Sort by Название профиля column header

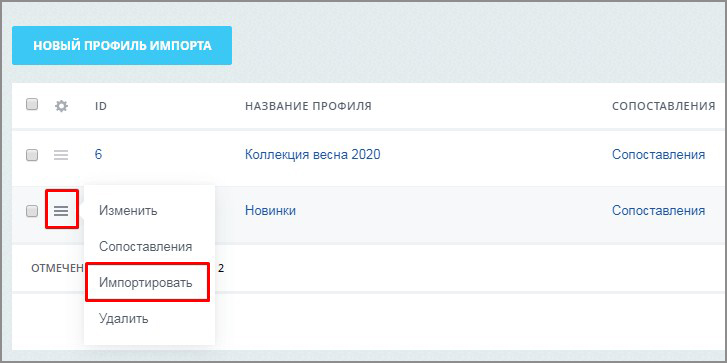click(x=308, y=106)
